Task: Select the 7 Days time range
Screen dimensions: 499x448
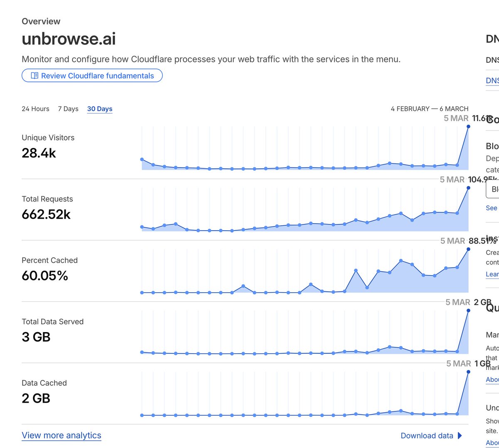Action: coord(68,109)
